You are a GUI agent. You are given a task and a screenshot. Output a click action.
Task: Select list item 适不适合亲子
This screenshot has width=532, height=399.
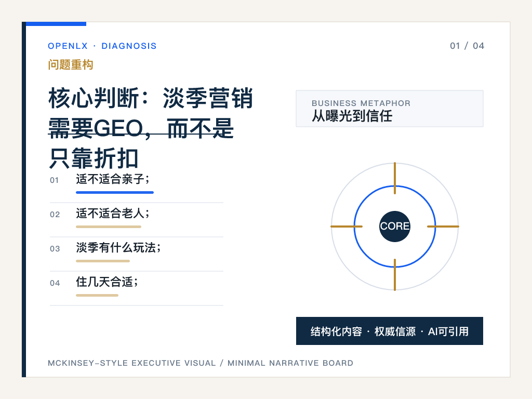tap(112, 179)
